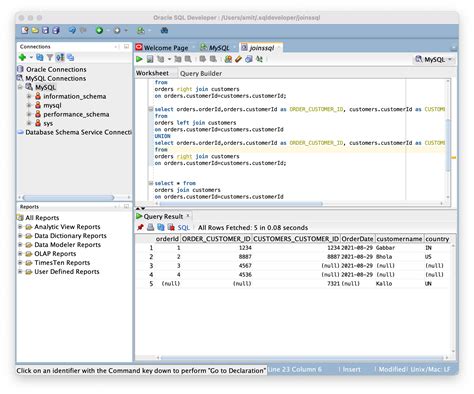The image size is (474, 394).
Task: Click the binoculars Find DB Object icon
Action: [164, 30]
